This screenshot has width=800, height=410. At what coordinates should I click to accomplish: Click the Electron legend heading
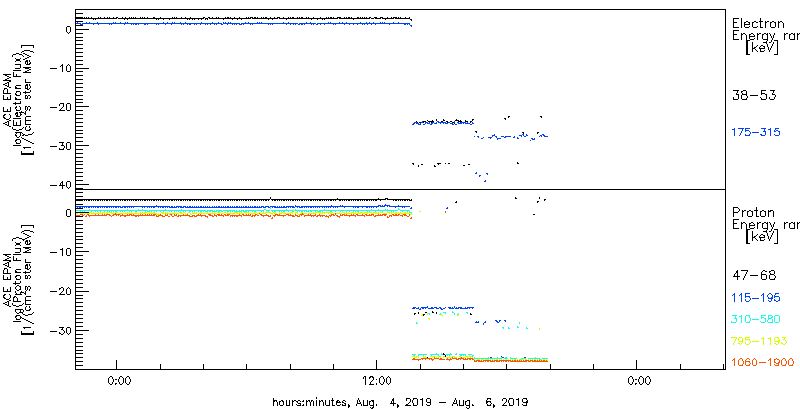(758, 23)
